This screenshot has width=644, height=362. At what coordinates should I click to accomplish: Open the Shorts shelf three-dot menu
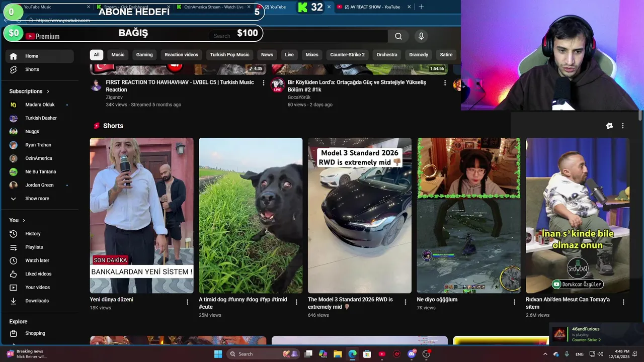pos(622,126)
